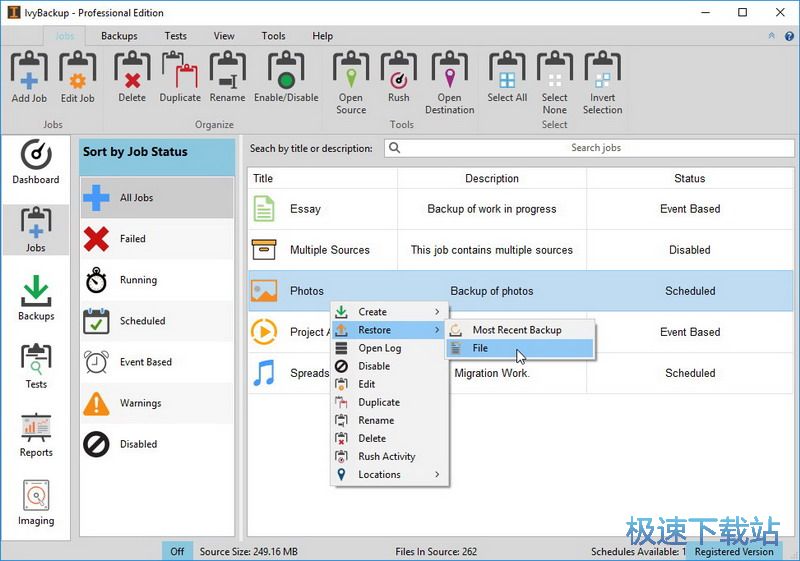Collapse the ribbon with the chevron
Screen dimensions: 800x561
pos(771,36)
